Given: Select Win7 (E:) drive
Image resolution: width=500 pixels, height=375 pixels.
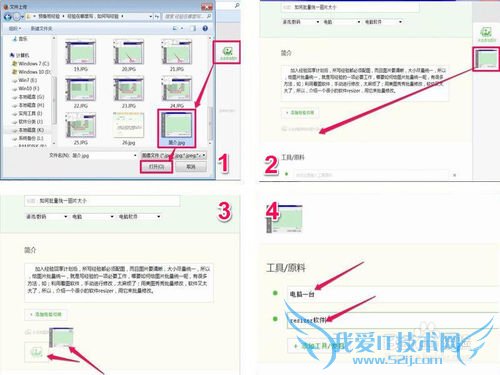Looking at the screenshot, I should pos(25,80).
